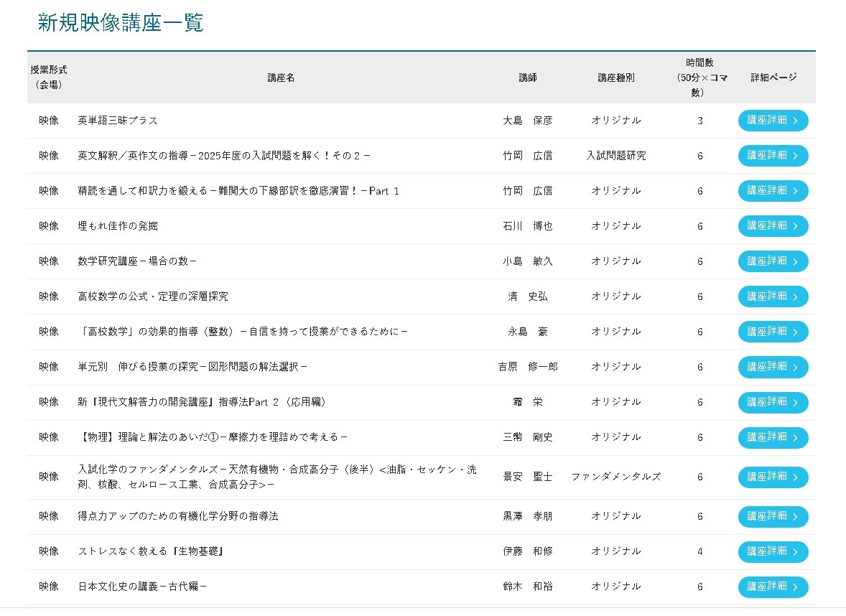
Task: Click the hours value 4 for 生物基礎
Action: (699, 551)
